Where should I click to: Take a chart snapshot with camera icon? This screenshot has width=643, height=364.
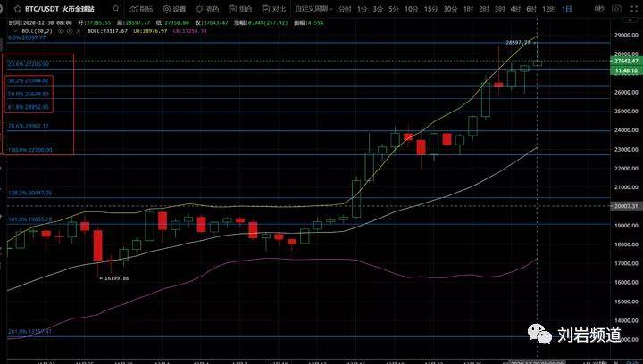616,9
